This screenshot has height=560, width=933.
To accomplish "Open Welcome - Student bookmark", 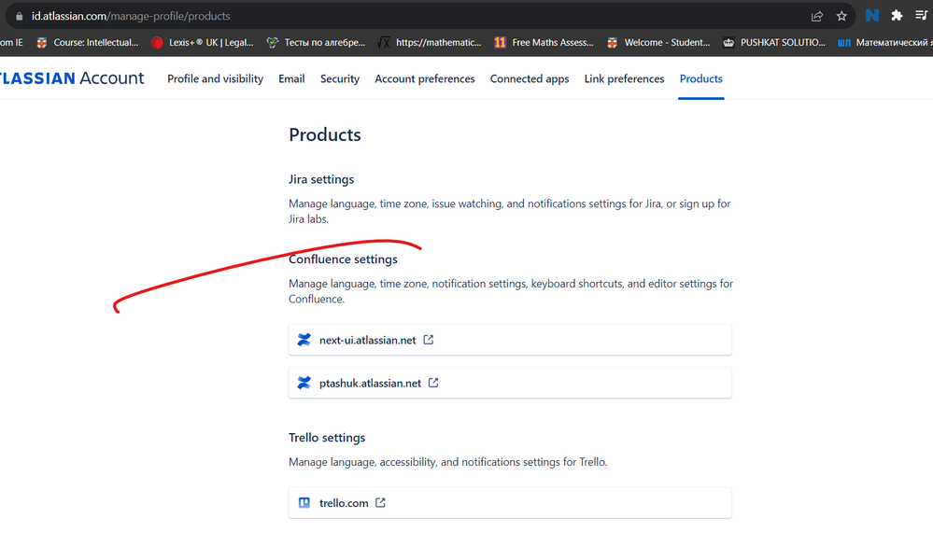I will (x=658, y=42).
